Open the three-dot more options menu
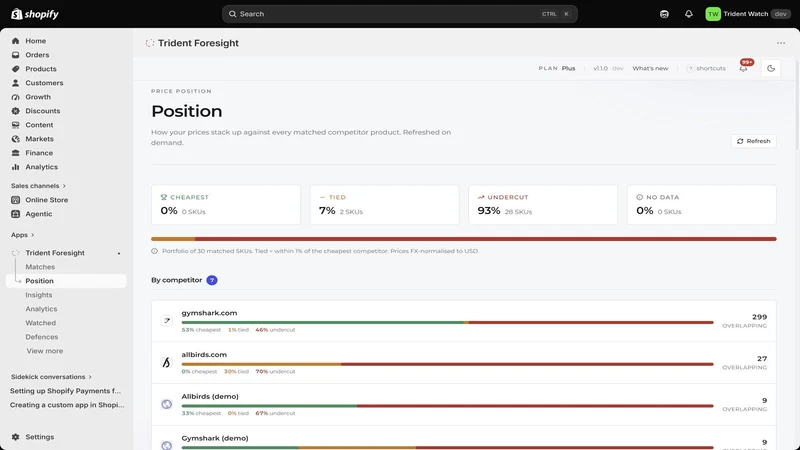The width and height of the screenshot is (800, 450). 781,43
